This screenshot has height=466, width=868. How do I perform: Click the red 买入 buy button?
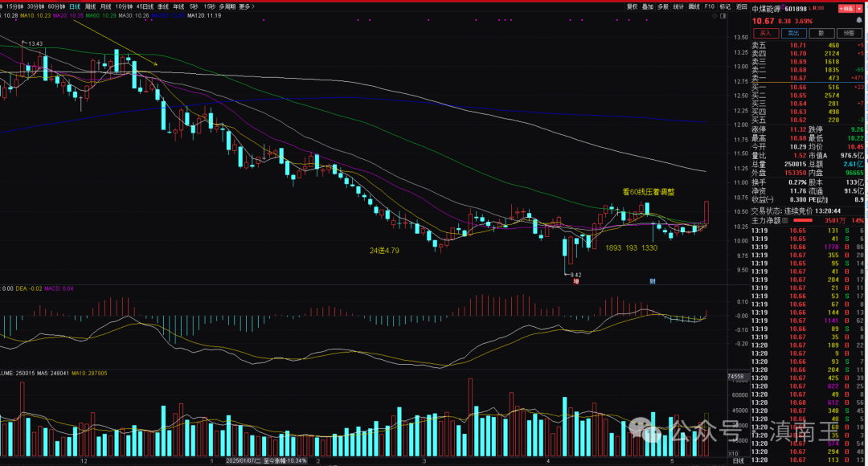[x=766, y=33]
